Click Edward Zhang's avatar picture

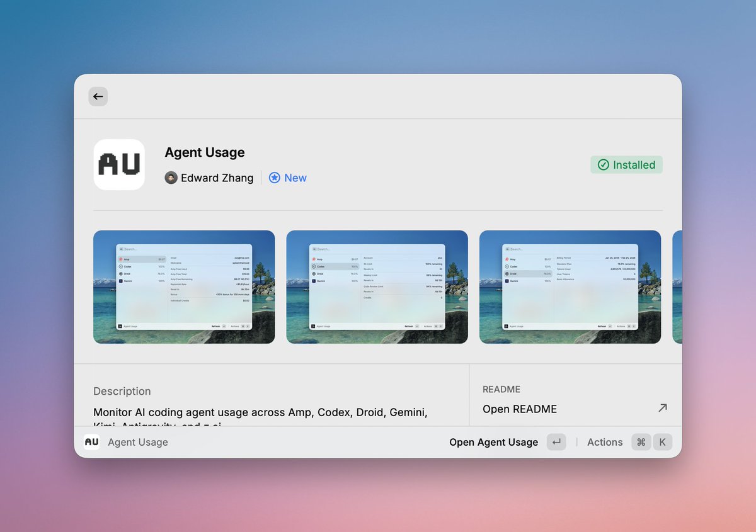click(171, 178)
